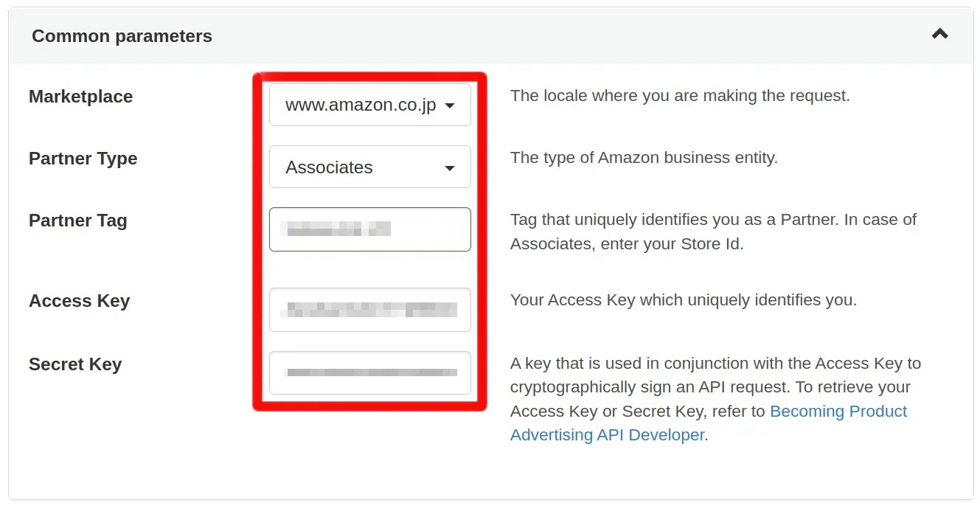Image resolution: width=980 pixels, height=506 pixels.
Task: Click the Partner Tag field label
Action: pyautogui.click(x=77, y=221)
